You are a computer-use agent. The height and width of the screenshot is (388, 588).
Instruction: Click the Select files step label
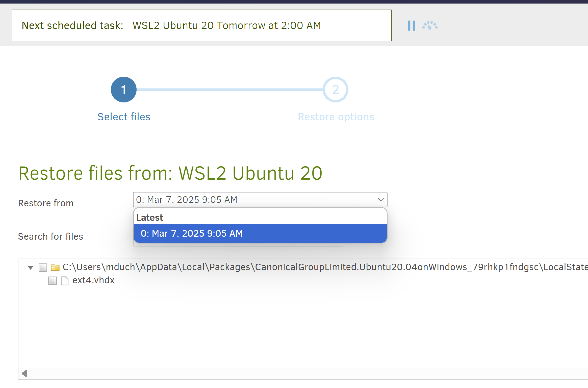click(124, 117)
